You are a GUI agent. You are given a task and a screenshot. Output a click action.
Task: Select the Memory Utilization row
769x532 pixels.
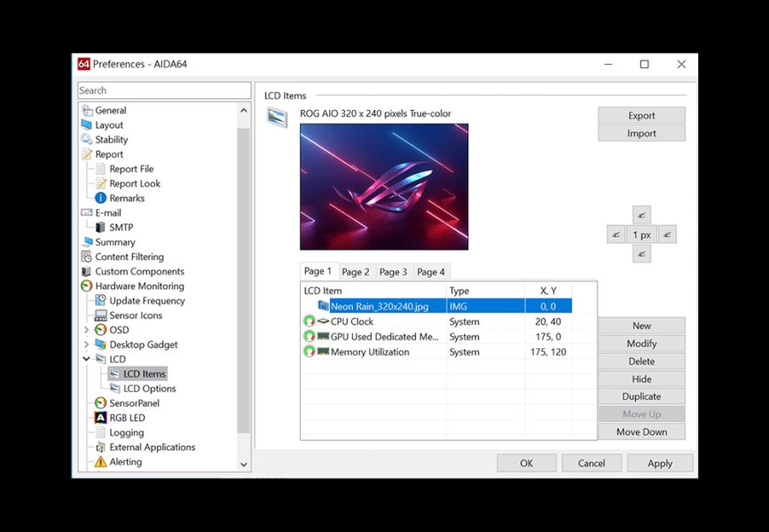(437, 352)
